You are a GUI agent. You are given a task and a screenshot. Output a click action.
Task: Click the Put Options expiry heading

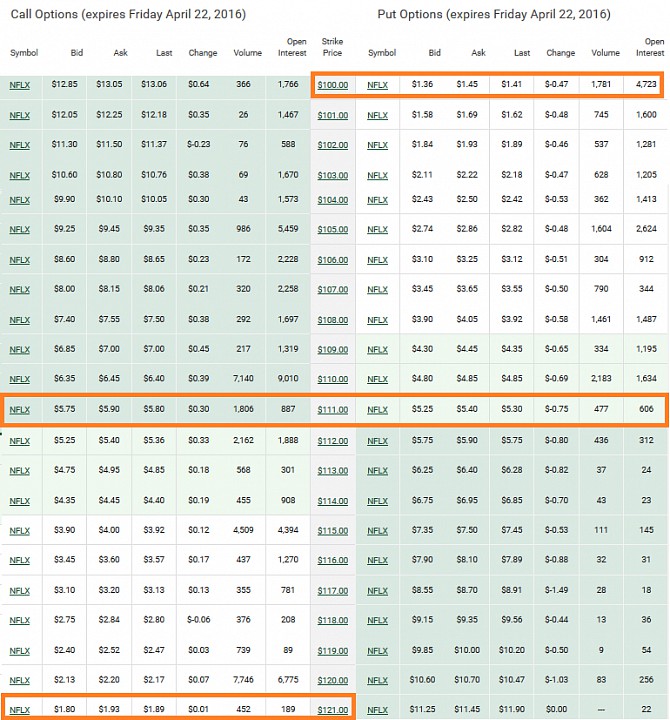tap(494, 14)
